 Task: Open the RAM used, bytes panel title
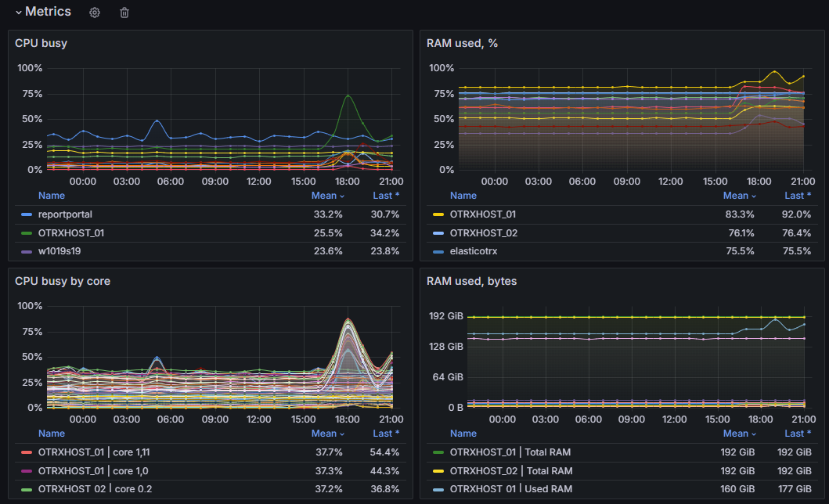click(471, 281)
